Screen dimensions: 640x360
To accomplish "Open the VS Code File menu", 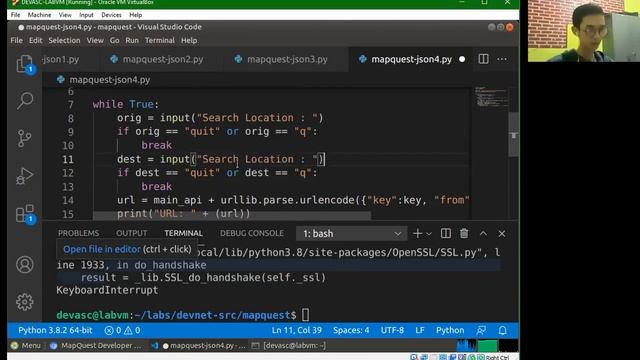I will (x=16, y=40).
